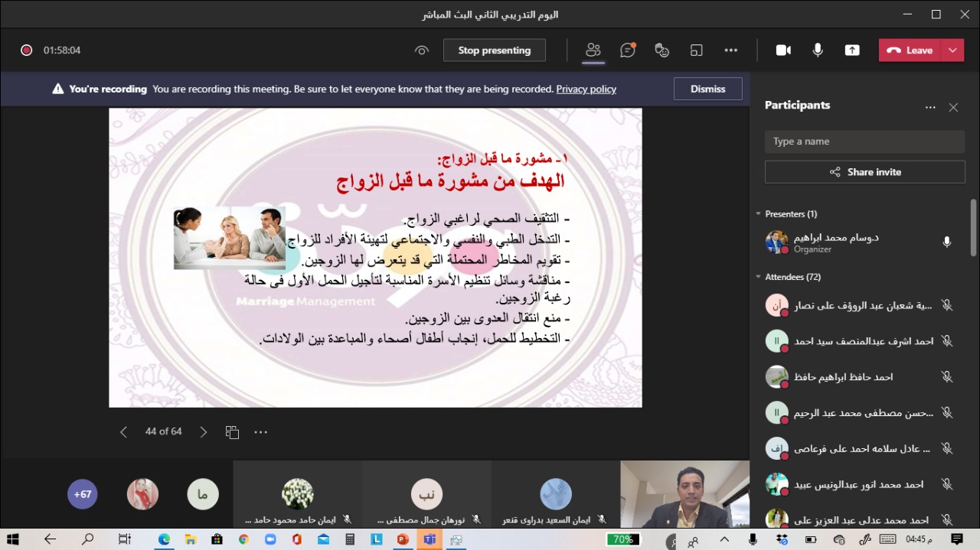Open the Privacy policy link
Viewport: 980px width, 550px height.
click(x=586, y=89)
